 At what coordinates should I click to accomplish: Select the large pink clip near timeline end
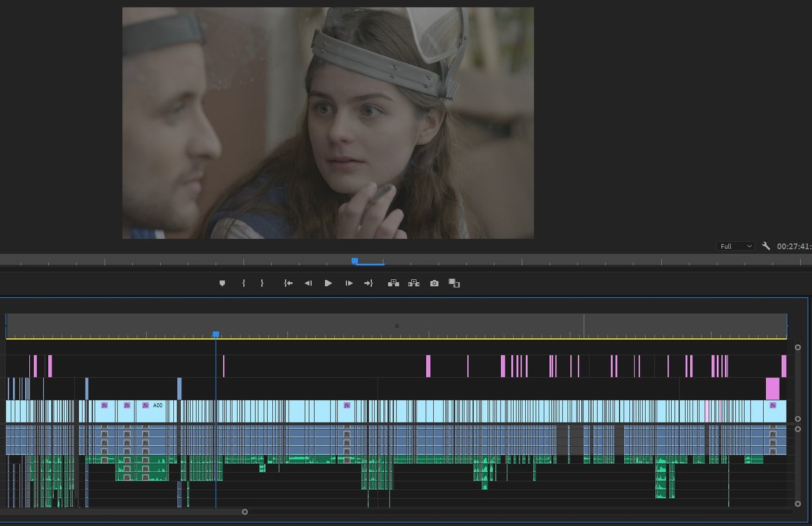pos(772,388)
